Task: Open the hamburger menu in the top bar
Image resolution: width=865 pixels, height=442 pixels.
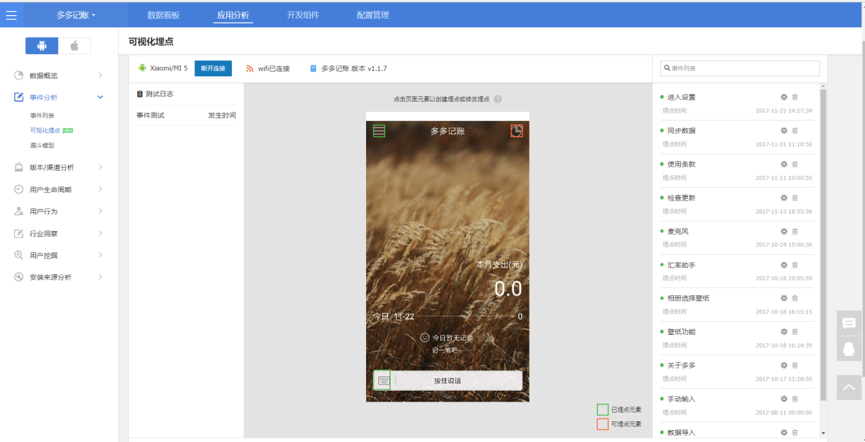Action: (x=11, y=15)
